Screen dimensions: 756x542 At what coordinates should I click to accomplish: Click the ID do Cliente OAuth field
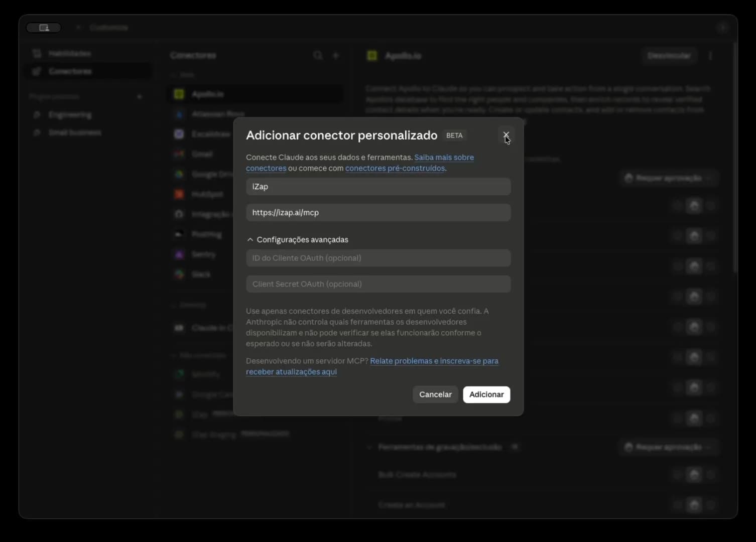[x=379, y=258]
